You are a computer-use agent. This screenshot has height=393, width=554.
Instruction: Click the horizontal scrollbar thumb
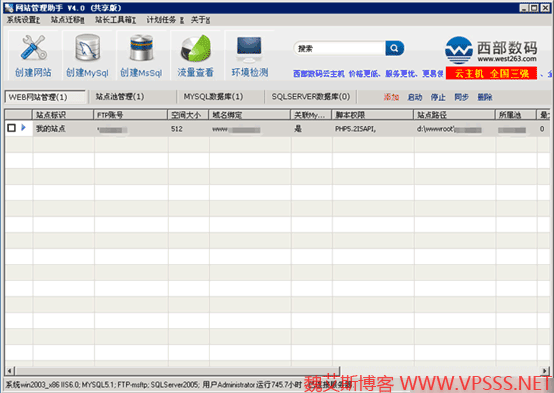coord(177,371)
